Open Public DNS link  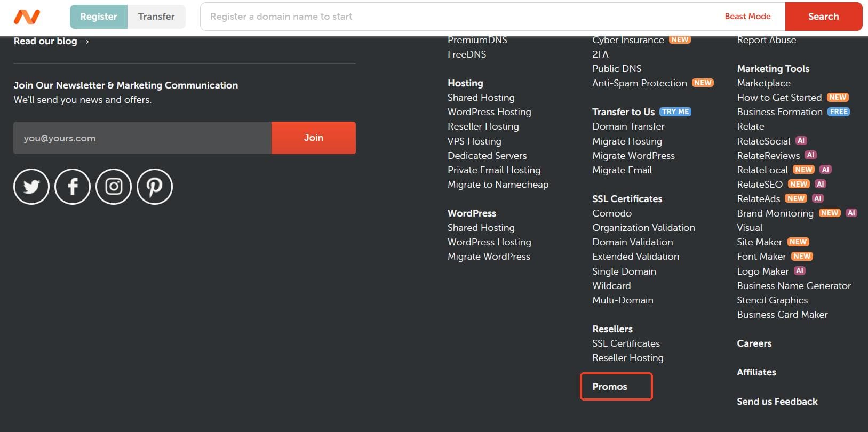pyautogui.click(x=617, y=69)
